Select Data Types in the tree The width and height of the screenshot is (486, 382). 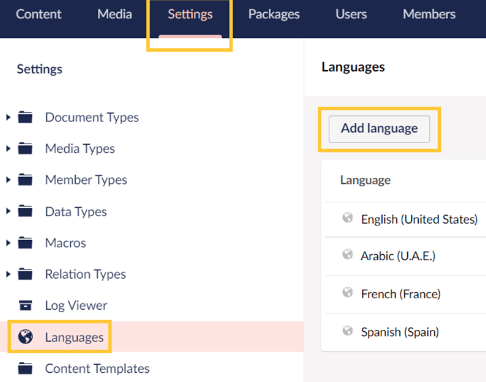[76, 212]
